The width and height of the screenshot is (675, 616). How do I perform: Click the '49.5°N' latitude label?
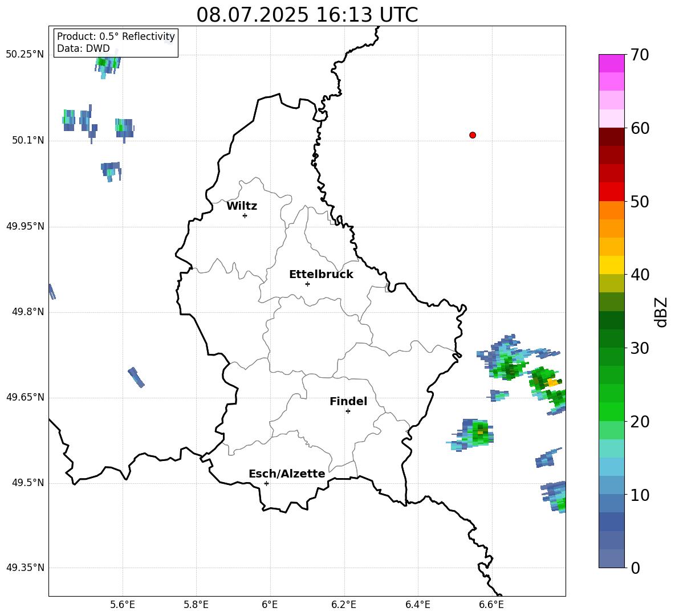point(27,483)
